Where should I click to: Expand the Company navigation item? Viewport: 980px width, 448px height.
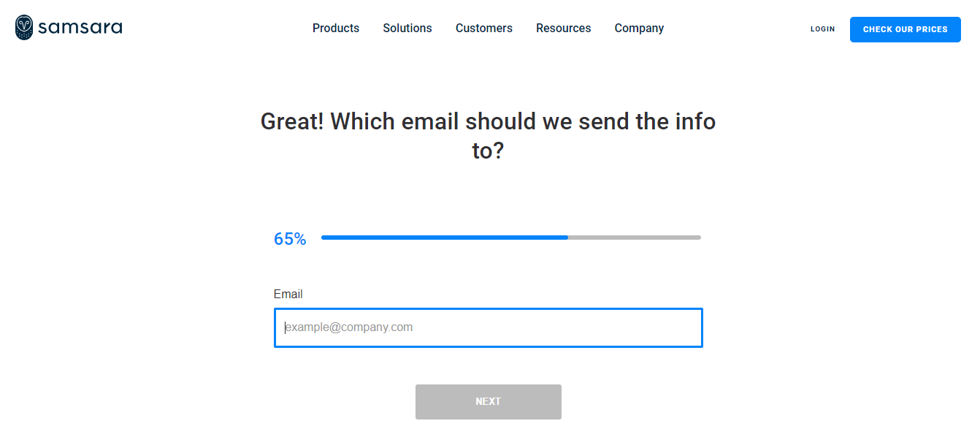[x=639, y=29]
